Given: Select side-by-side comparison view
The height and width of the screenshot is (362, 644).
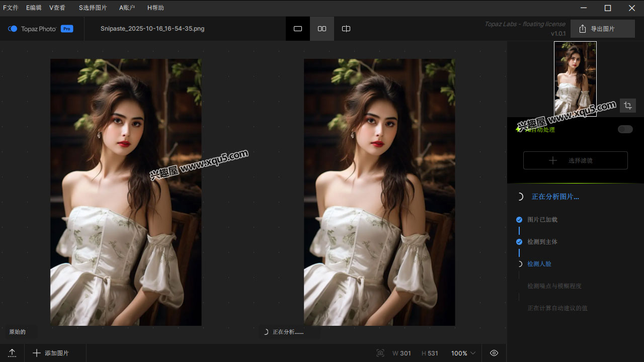Looking at the screenshot, I should [322, 29].
